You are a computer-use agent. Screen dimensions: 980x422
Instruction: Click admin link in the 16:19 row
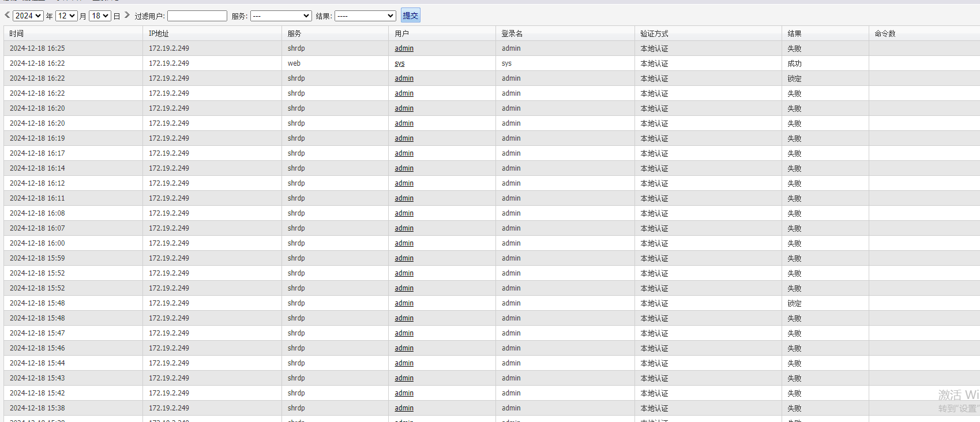click(x=404, y=138)
